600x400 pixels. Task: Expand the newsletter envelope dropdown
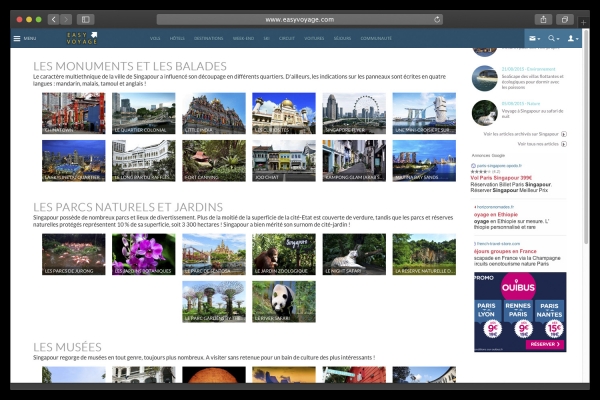click(x=535, y=38)
